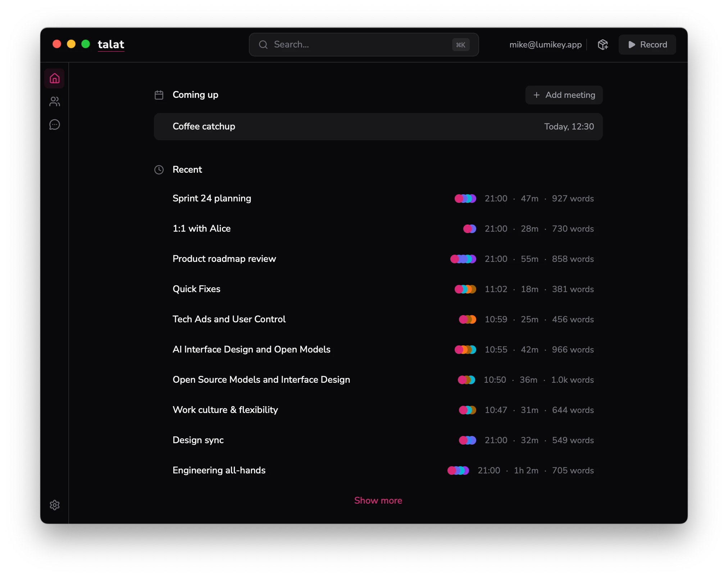Viewport: 728px width, 577px height.
Task: Open the Work culture & flexibility meeting
Action: 225,410
